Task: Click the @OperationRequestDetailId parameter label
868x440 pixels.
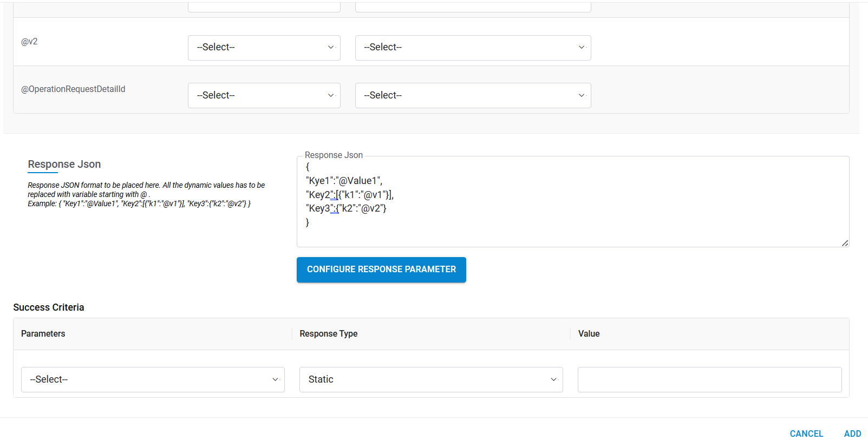Action: click(73, 89)
